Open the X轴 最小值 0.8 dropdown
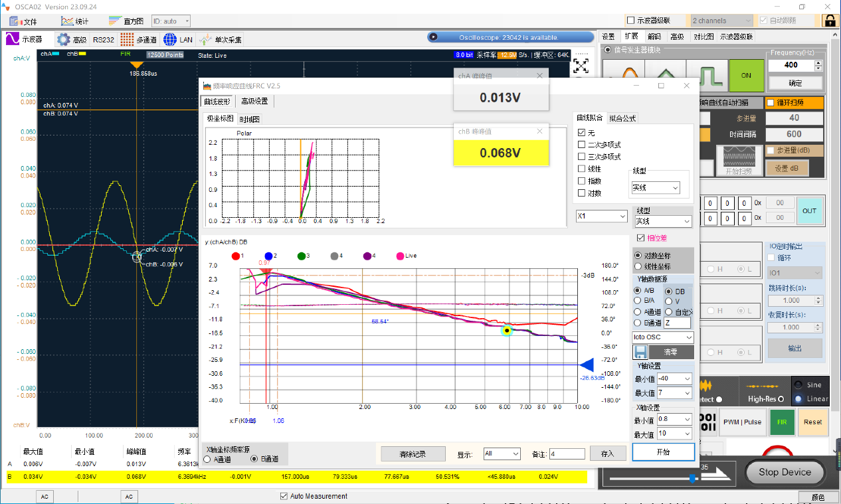 tap(674, 420)
